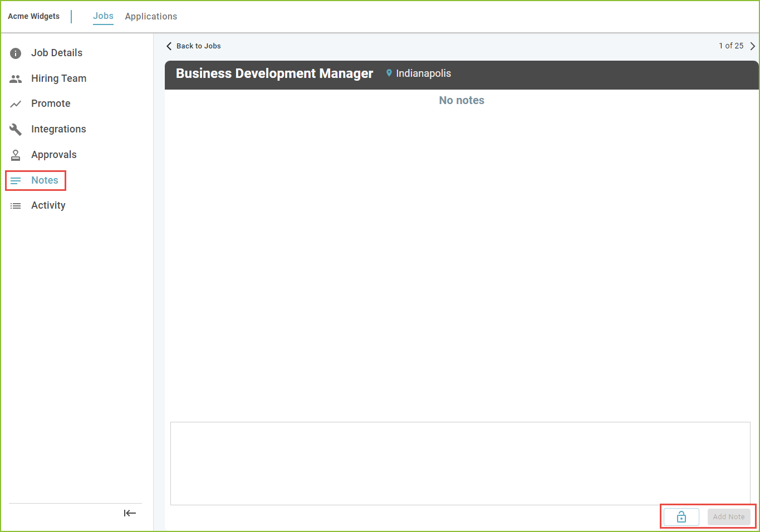Click the back chevron beside Back to Jobs
The image size is (760, 532).
(x=169, y=46)
